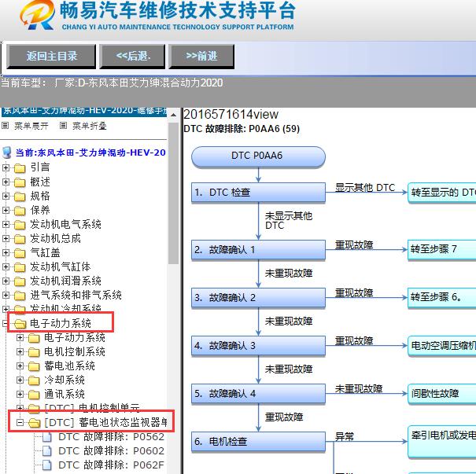Click folder icon of 保养
Image resolution: width=476 pixels, height=474 pixels.
[20, 210]
